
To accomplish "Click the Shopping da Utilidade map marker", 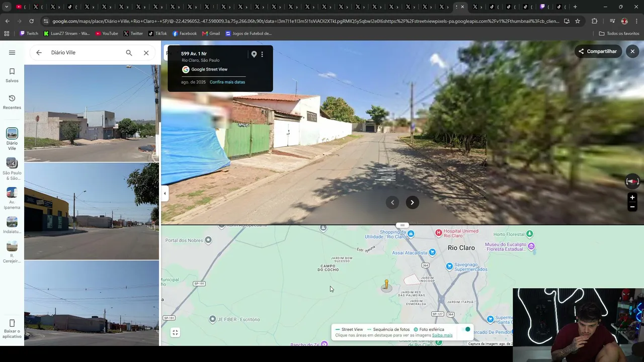I will point(411,234).
